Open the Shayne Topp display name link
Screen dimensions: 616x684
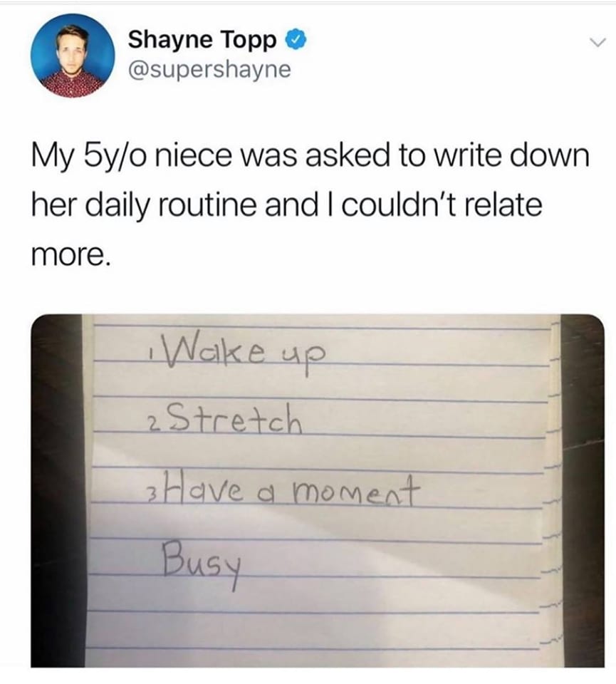coord(202,40)
